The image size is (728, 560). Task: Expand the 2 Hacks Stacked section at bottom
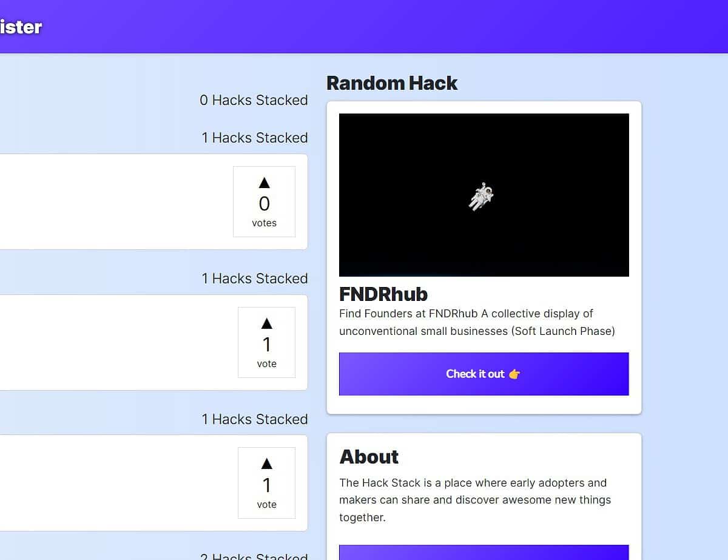coord(254,555)
